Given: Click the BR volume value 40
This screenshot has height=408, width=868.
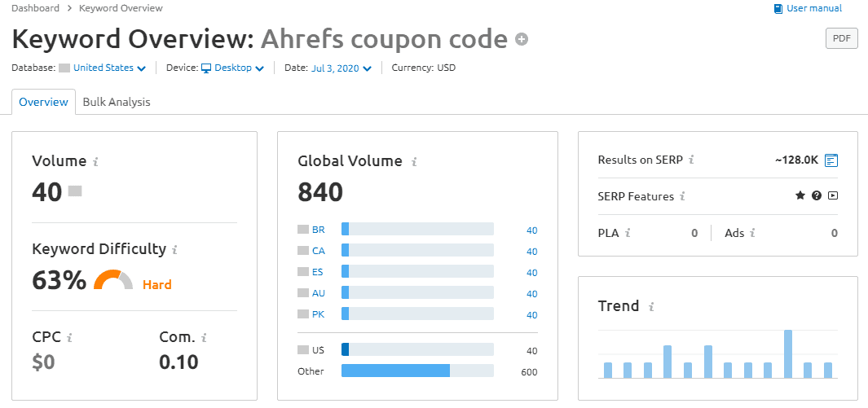Looking at the screenshot, I should tap(532, 230).
